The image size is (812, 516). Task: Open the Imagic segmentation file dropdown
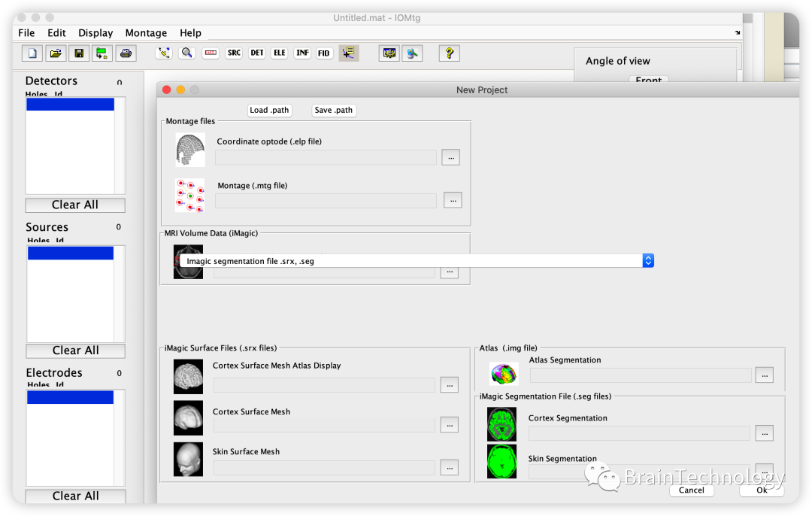(417, 260)
